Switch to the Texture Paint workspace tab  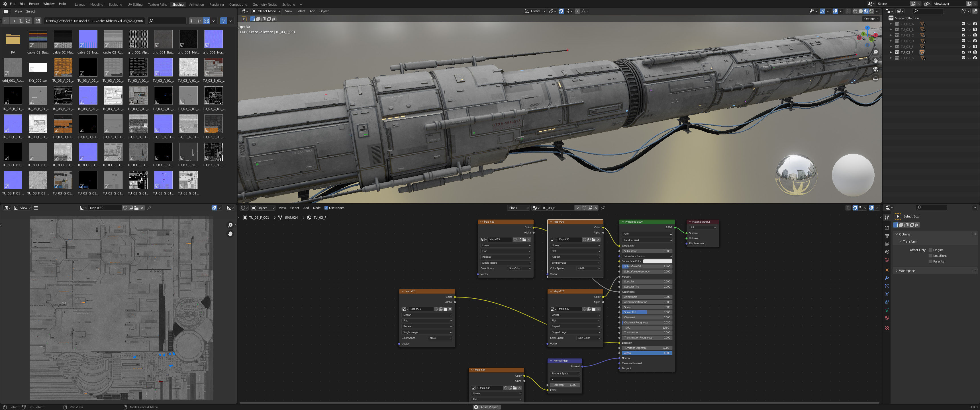coord(157,5)
